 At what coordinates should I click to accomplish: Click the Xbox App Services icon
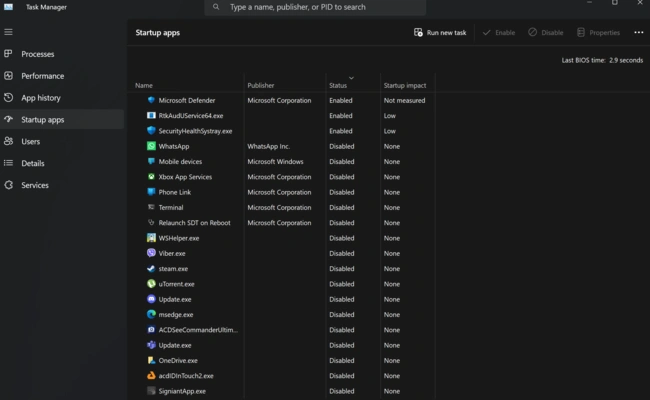click(151, 177)
